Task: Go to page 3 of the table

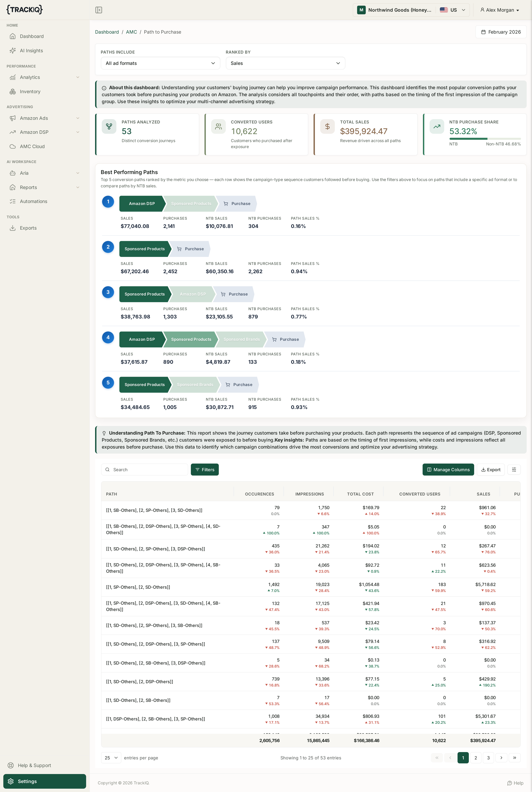Action: (x=488, y=758)
